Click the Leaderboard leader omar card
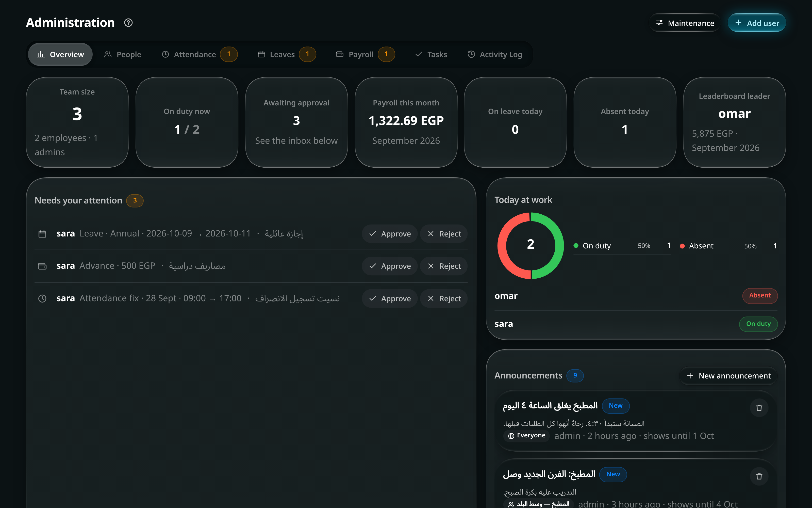Screen dimensions: 812x508 coord(735,122)
